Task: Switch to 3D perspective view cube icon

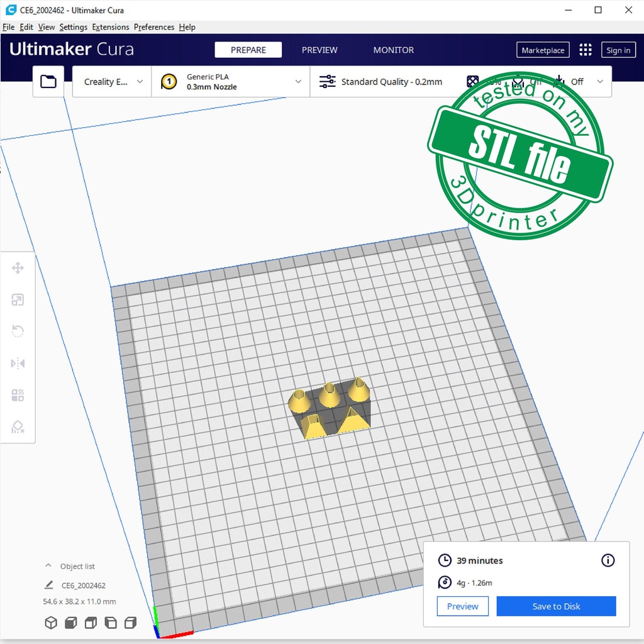Action: (x=51, y=623)
